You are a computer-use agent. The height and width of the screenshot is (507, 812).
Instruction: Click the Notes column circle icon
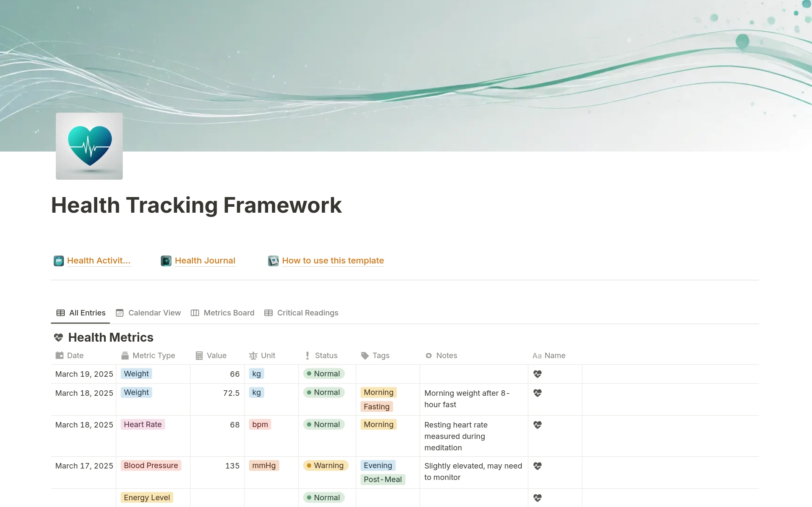(429, 356)
